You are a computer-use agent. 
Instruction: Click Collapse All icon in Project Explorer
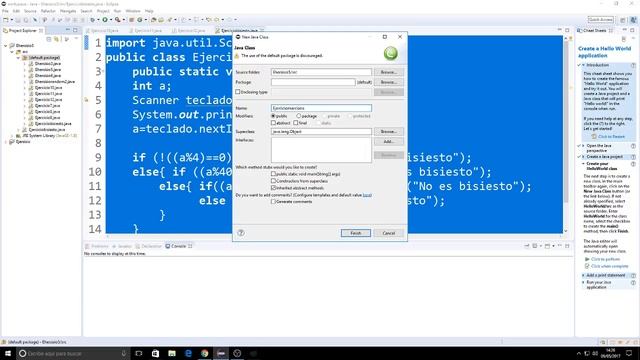(x=49, y=39)
